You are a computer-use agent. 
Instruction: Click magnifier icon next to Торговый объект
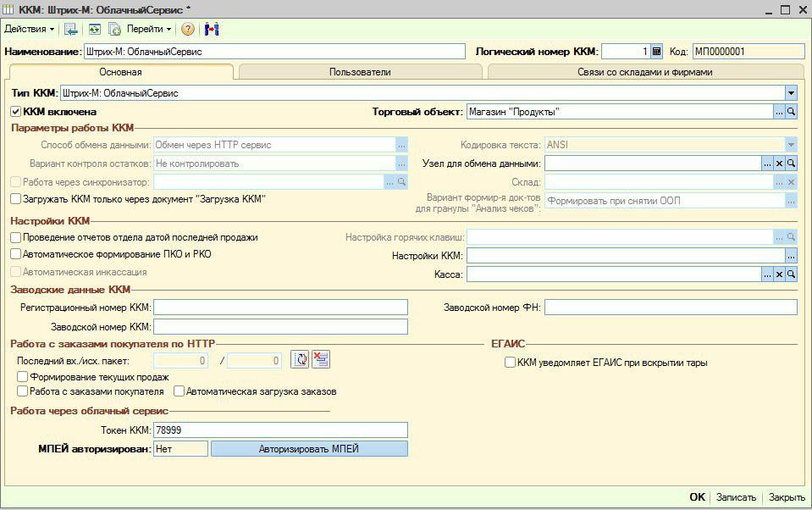pyautogui.click(x=791, y=112)
